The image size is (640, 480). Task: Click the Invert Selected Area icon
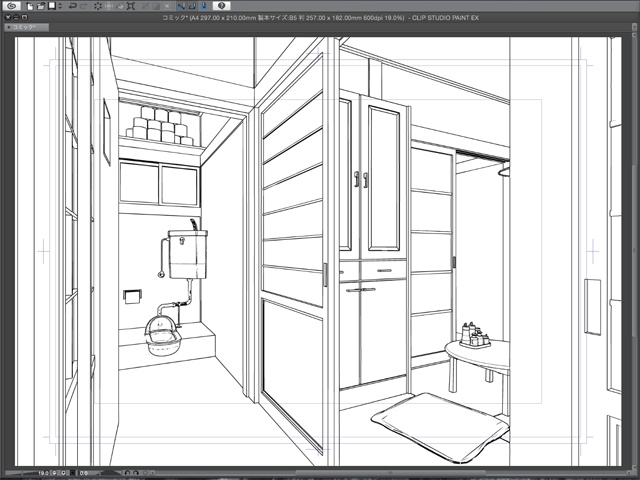click(x=156, y=6)
